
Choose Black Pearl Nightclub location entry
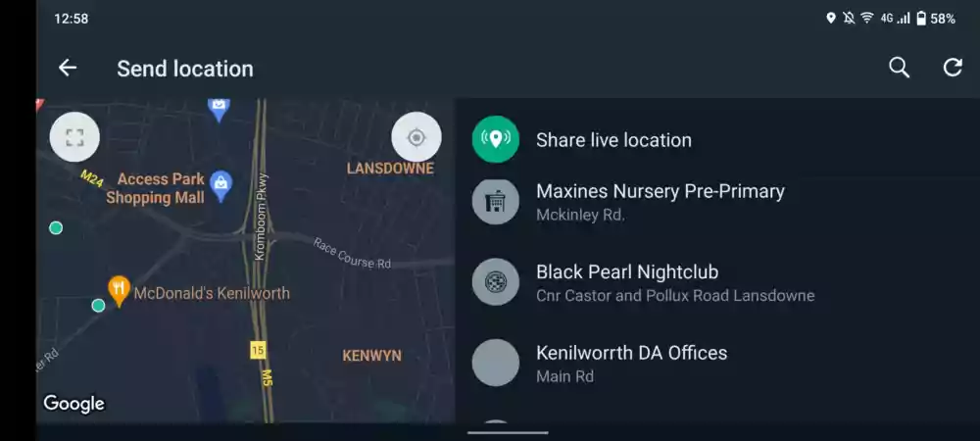[717, 282]
